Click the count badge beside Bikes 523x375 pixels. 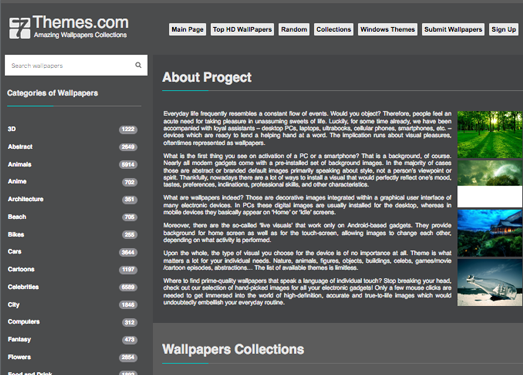(129, 235)
